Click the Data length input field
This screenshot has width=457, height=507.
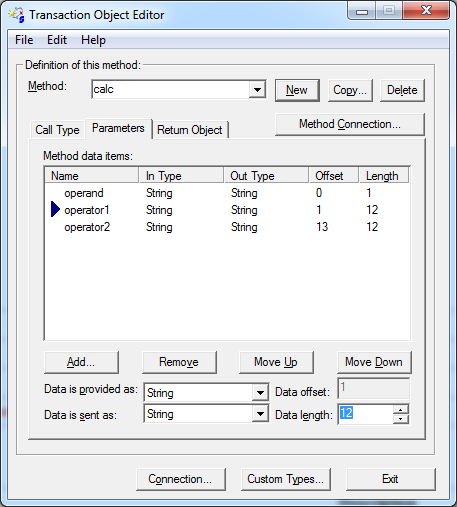366,414
